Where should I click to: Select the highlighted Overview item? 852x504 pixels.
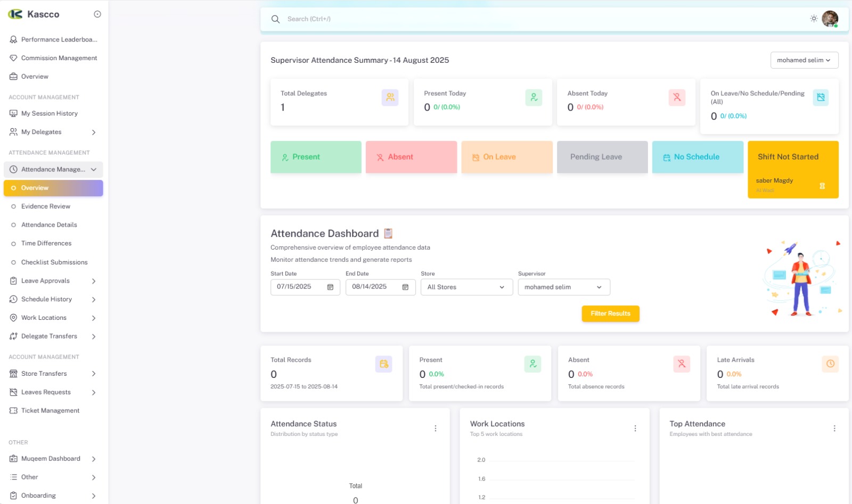pyautogui.click(x=53, y=188)
